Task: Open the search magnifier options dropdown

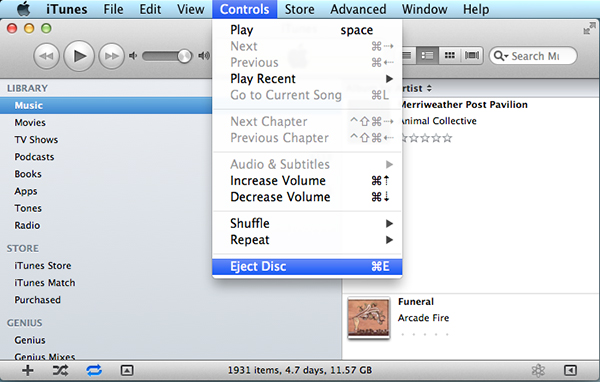Action: click(x=501, y=56)
